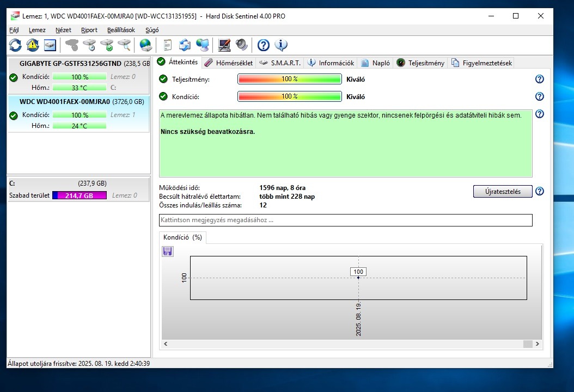Image resolution: width=574 pixels, height=392 pixels.
Task: Click the GIGABYTE disk Kondíció 100 % bar
Action: coord(80,77)
